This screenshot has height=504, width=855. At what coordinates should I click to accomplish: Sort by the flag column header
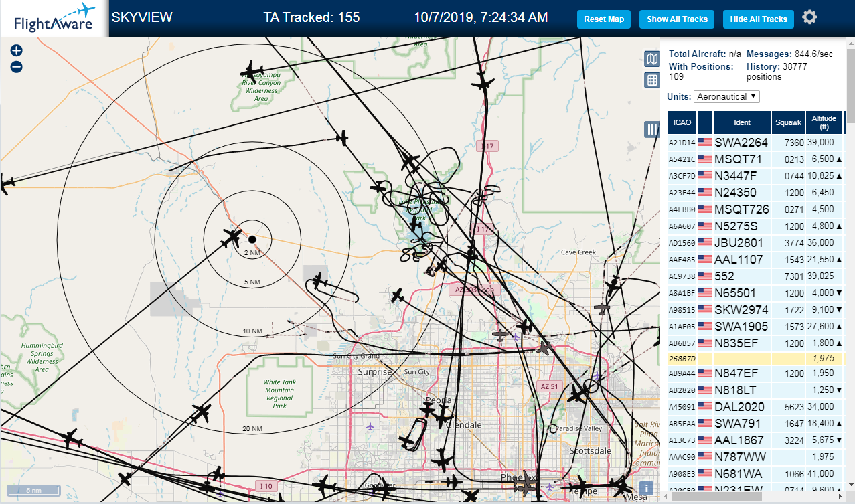point(705,122)
